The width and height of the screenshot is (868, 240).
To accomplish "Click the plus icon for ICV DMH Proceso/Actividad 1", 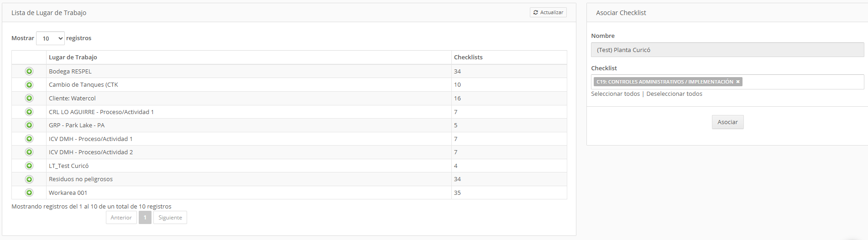I will [x=29, y=139].
